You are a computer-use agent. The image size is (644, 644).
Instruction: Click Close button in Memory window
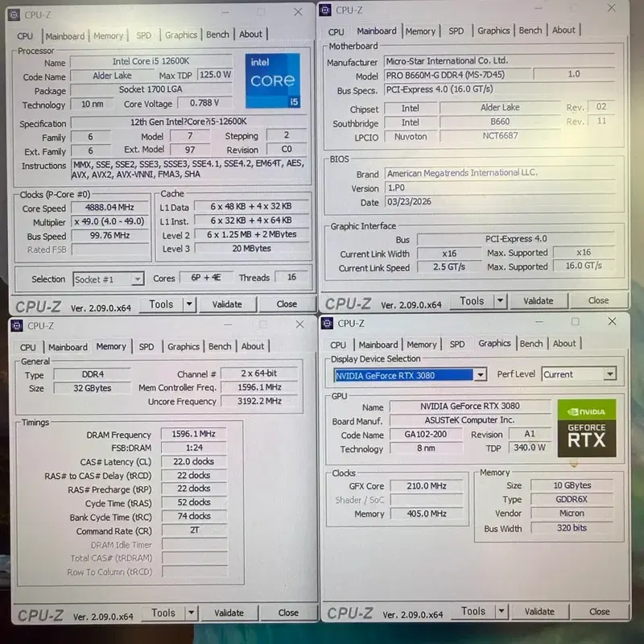tap(288, 613)
